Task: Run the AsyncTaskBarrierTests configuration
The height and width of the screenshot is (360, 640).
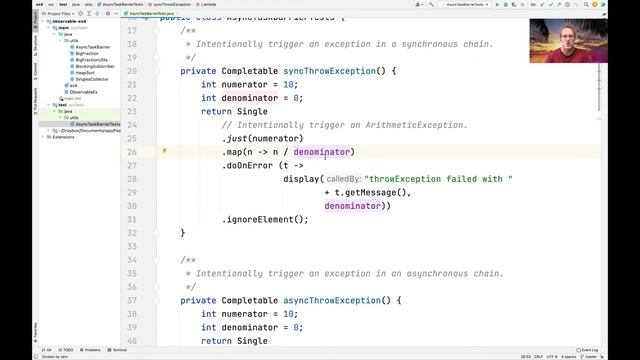Action: (497, 4)
